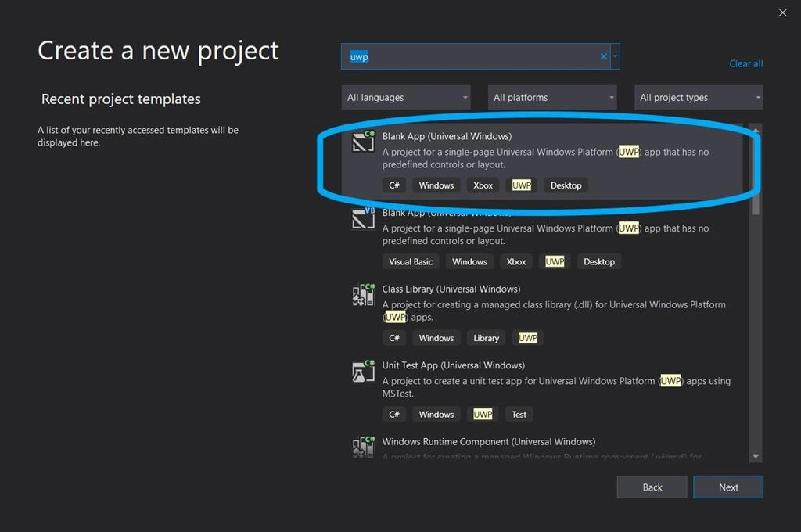Click the template list scrollbar thumb
801x532 pixels.
pos(756,174)
